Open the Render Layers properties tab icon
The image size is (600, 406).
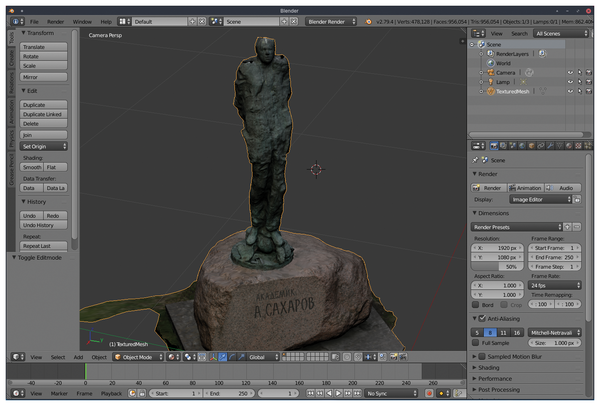click(x=503, y=146)
